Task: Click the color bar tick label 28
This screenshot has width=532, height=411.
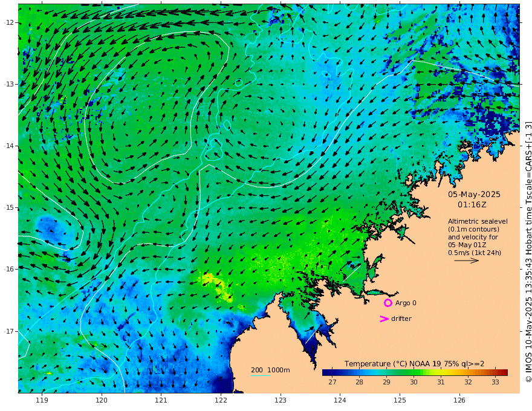Action: click(x=359, y=382)
